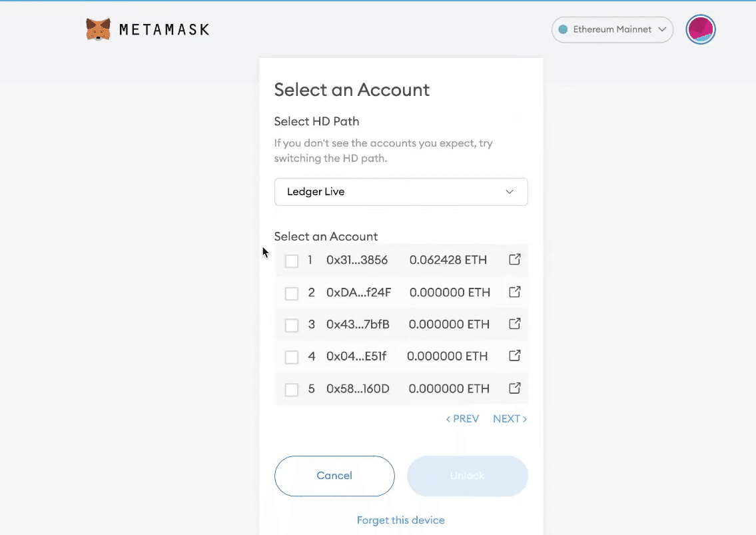
Task: Go to the PREV page of accounts
Action: (x=462, y=418)
